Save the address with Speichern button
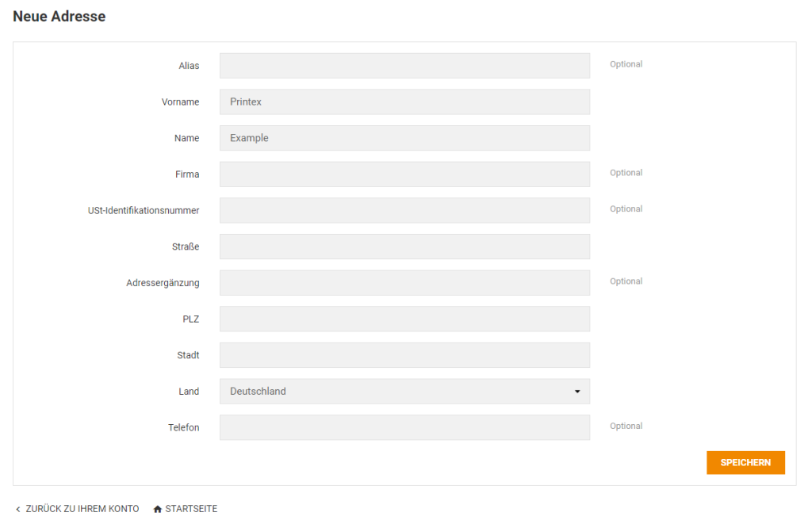 coord(745,462)
